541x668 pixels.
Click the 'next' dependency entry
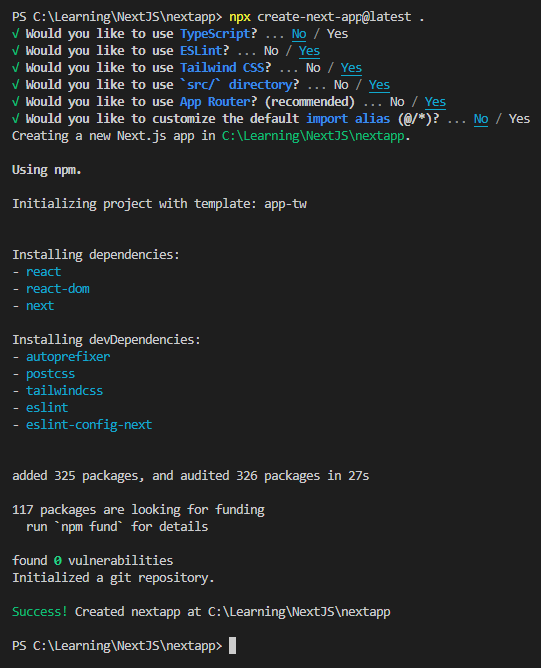point(40,306)
